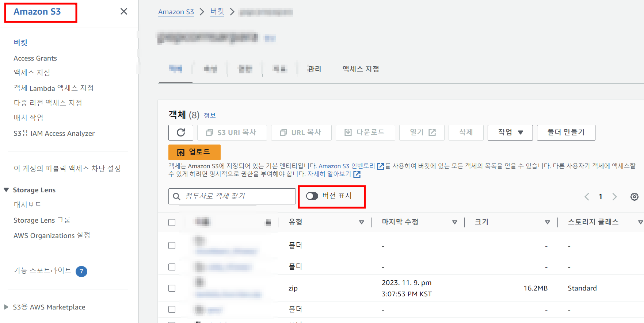644x323 pixels.
Task: Open 이 계정의 퍼블릭 액세스 차단 설정
Action: (x=67, y=168)
